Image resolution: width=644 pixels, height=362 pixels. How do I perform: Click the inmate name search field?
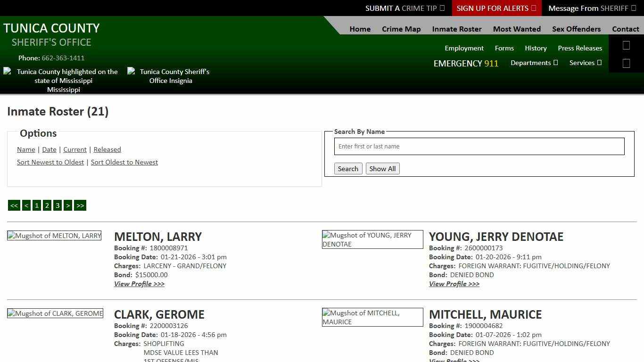pos(479,146)
